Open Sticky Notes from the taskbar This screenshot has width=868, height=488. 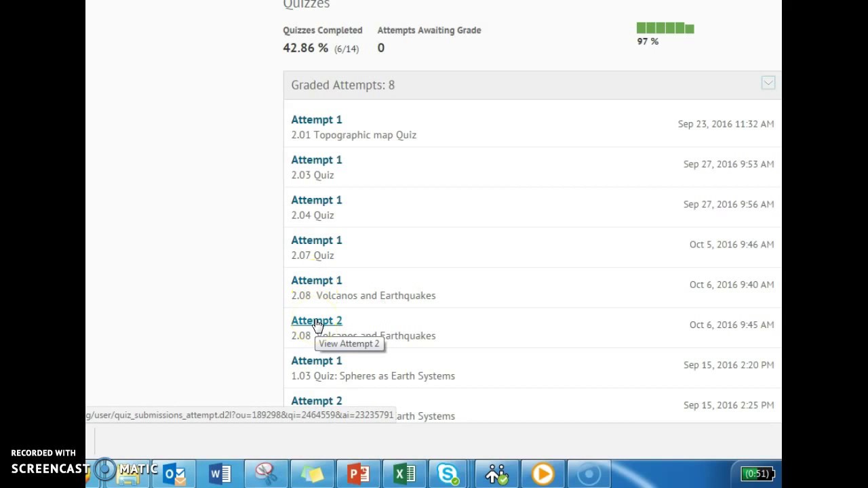pos(312,473)
